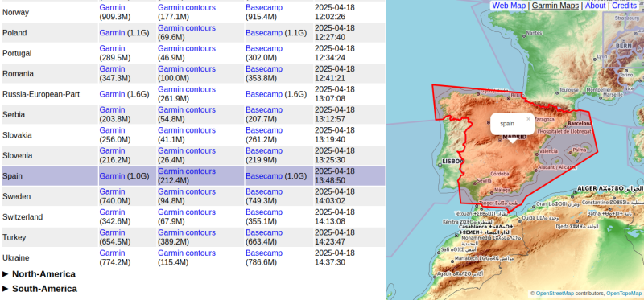Download Garmin map for Serbia
The height and width of the screenshot is (300, 644).
[x=112, y=110]
